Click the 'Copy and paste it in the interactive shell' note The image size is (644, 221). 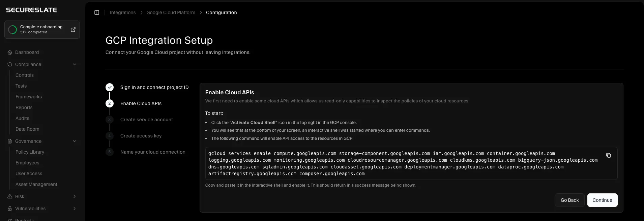(x=311, y=185)
